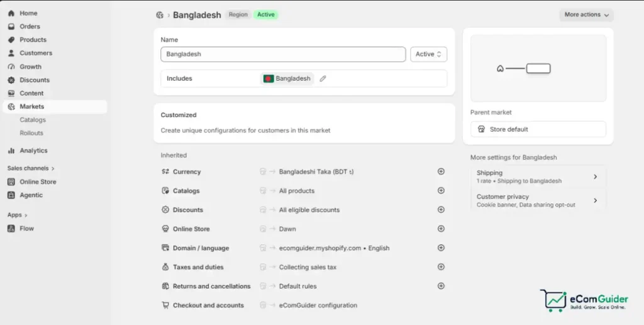
Task: Expand the Apps section
Action: 17,215
